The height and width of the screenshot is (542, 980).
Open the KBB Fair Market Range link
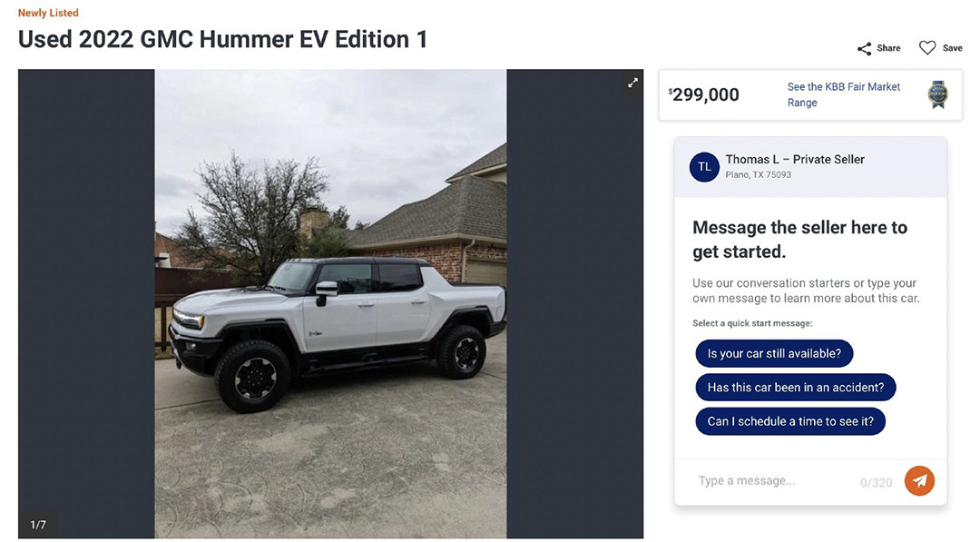pos(843,94)
